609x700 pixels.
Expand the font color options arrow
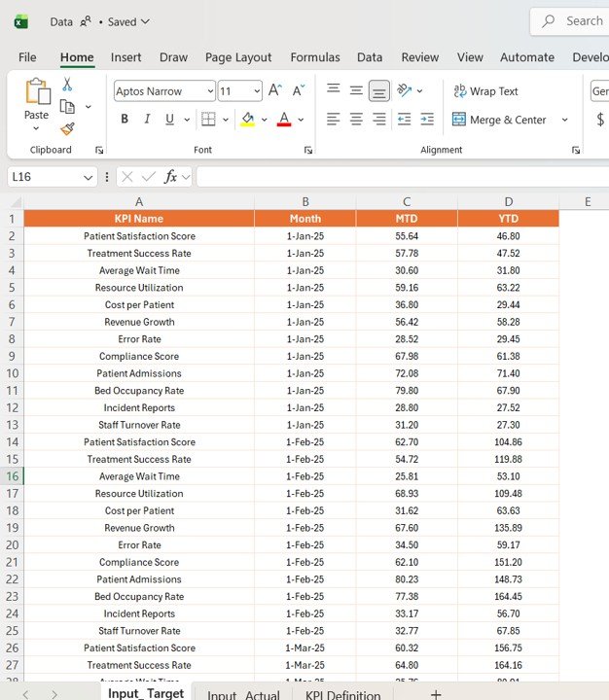pos(302,120)
